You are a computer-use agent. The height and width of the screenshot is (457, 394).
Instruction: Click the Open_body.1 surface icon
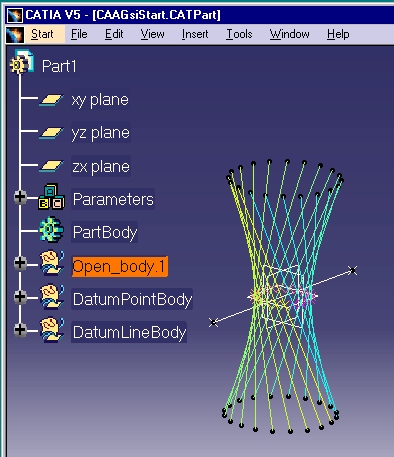point(52,263)
